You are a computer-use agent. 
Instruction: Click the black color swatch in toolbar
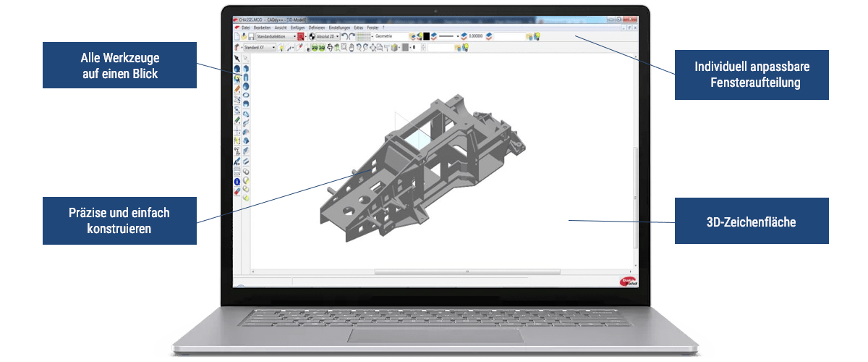tap(427, 35)
